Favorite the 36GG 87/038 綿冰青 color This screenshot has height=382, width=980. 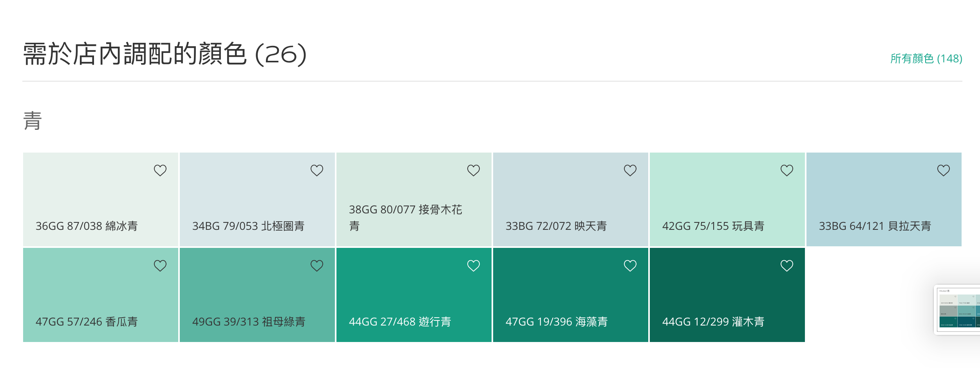pyautogui.click(x=160, y=171)
